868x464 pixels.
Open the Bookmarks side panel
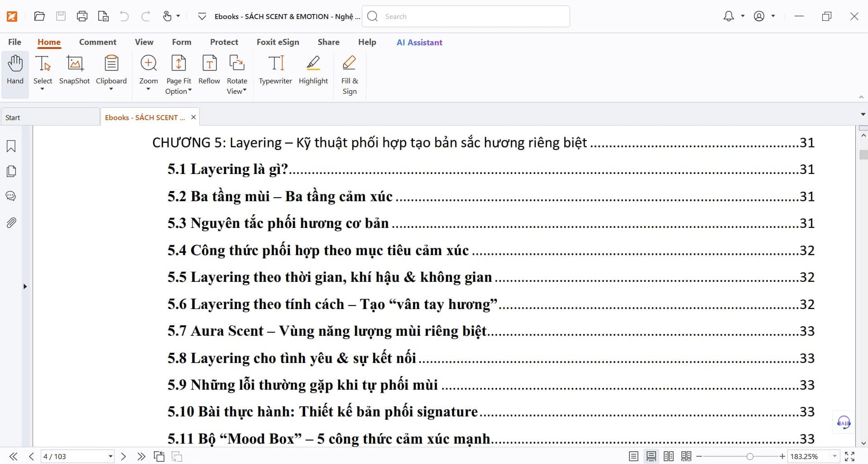click(11, 146)
